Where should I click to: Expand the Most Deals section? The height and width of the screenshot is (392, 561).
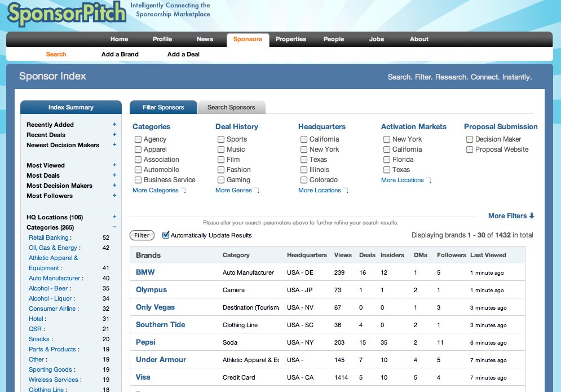(114, 175)
